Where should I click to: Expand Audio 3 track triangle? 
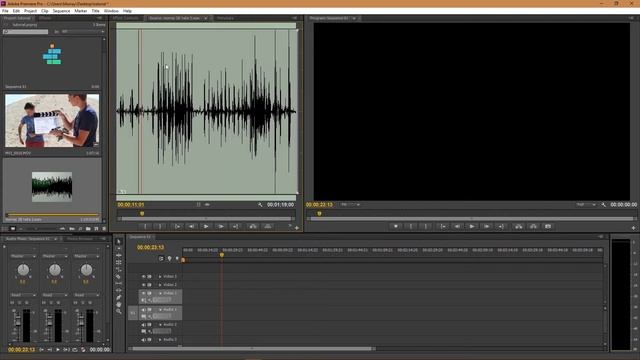(x=160, y=340)
